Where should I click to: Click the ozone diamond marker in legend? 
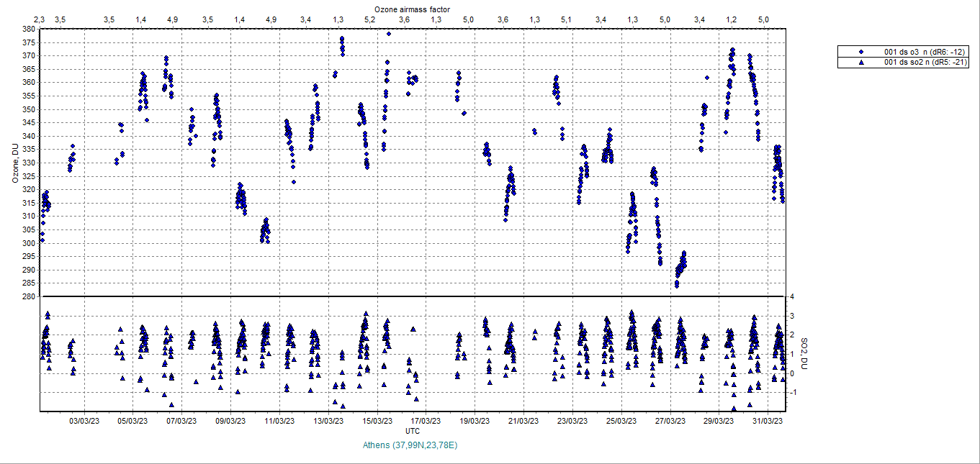(860, 52)
